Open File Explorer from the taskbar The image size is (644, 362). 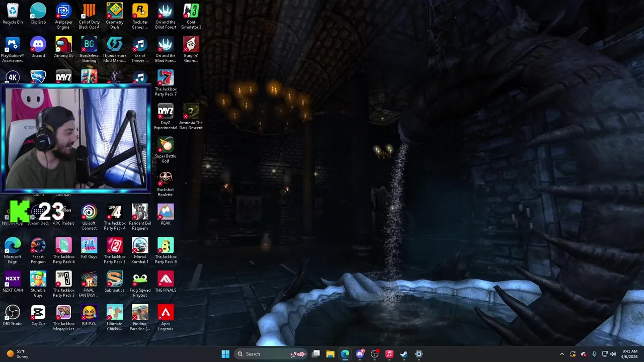tap(331, 354)
